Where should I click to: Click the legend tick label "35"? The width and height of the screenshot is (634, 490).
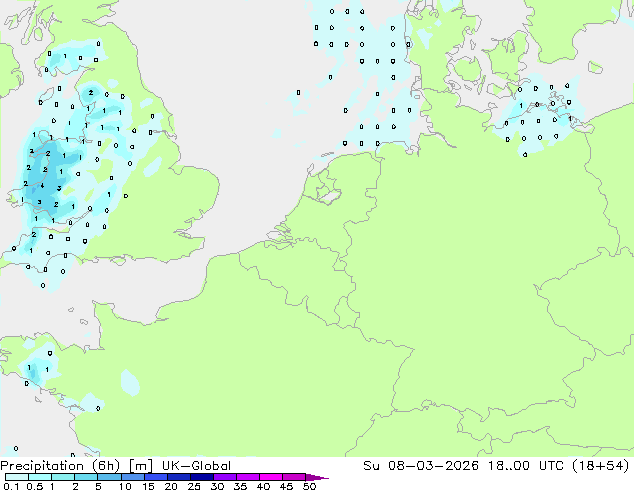tap(240, 486)
